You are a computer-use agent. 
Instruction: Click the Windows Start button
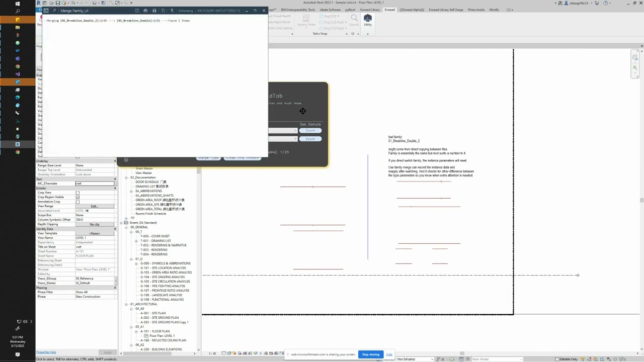click(x=18, y=4)
